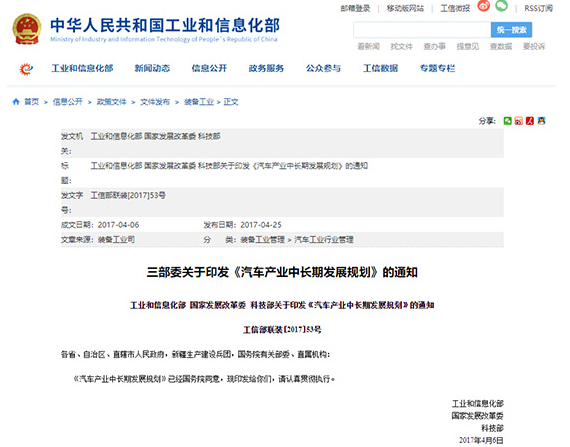Click the home icon in breadcrumb
This screenshot has height=447, width=570.
click(x=16, y=102)
